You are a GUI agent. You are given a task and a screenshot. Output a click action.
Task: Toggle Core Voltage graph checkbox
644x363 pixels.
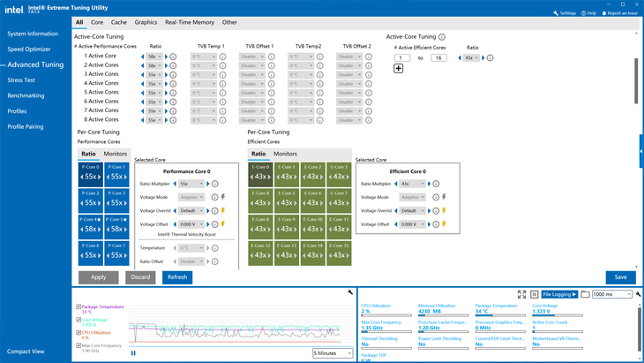coord(79,320)
